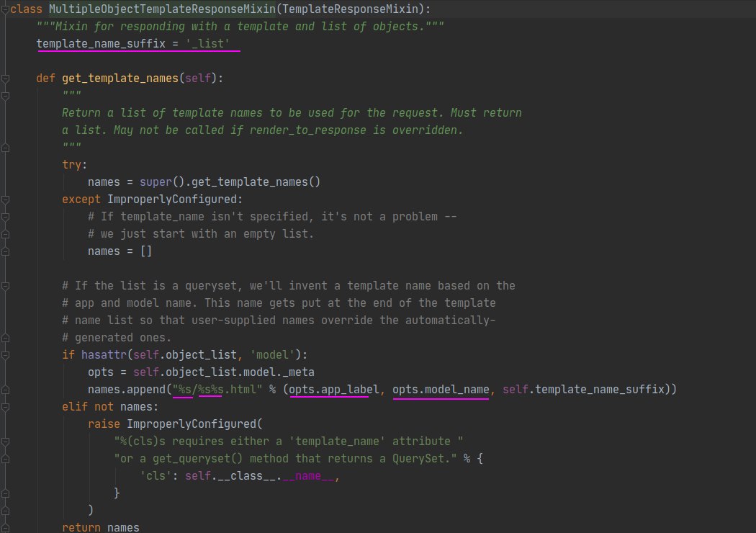The width and height of the screenshot is (756, 533).
Task: Click ImproperlyConfigured in the except line
Action: click(172, 200)
